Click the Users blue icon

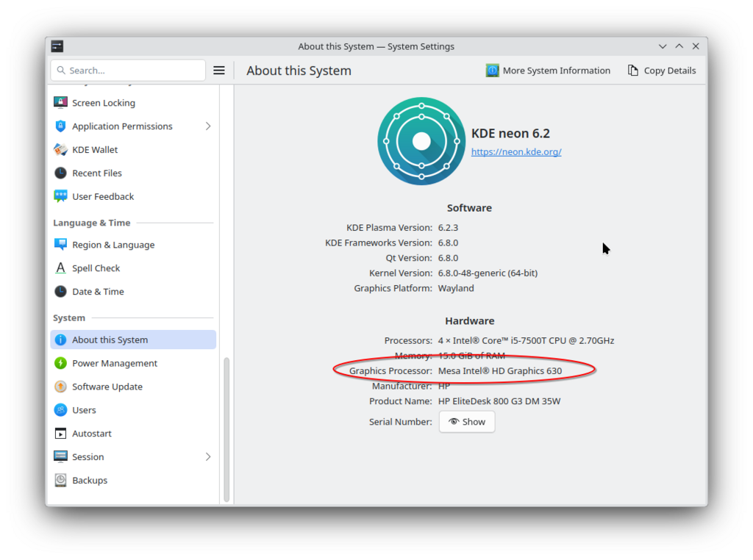pos(60,410)
